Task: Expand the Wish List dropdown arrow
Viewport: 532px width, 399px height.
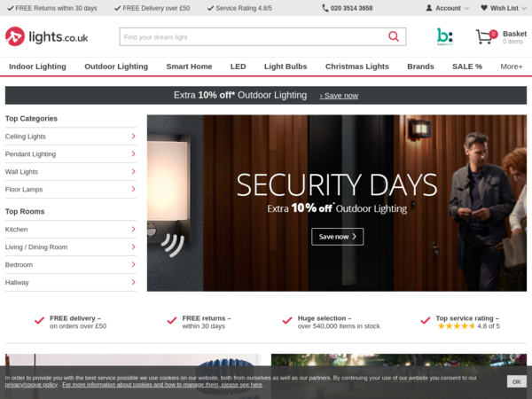Action: click(524, 8)
